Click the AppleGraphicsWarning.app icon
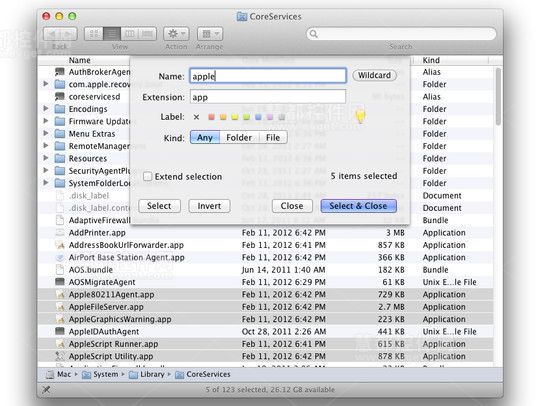540x406 pixels. click(60, 319)
